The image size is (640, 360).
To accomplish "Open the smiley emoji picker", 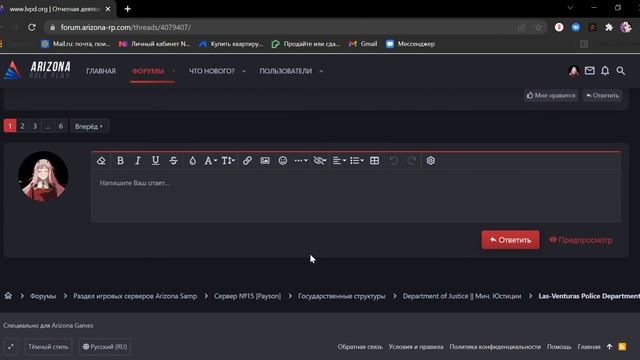I will pyautogui.click(x=283, y=161).
